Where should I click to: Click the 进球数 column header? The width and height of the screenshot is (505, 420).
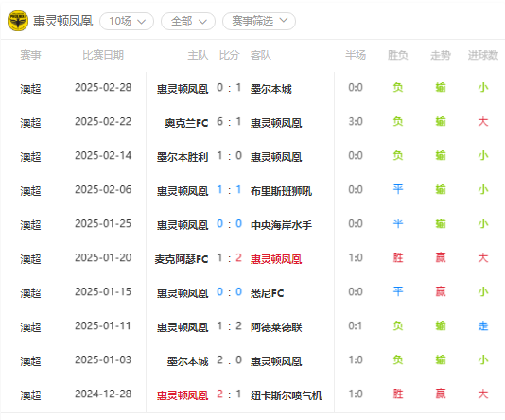point(483,55)
